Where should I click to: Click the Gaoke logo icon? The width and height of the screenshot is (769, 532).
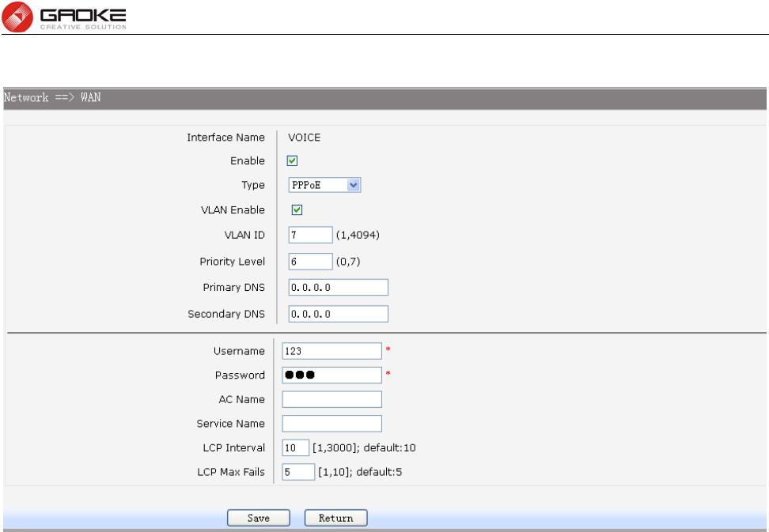click(x=17, y=17)
